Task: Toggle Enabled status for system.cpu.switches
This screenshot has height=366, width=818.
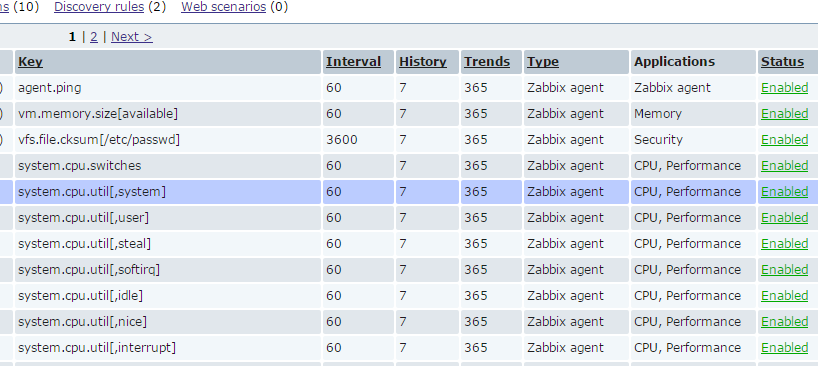Action: click(784, 166)
